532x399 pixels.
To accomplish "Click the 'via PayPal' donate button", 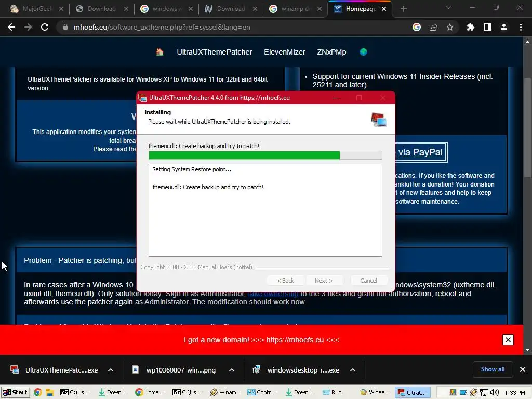I will coord(421,152).
